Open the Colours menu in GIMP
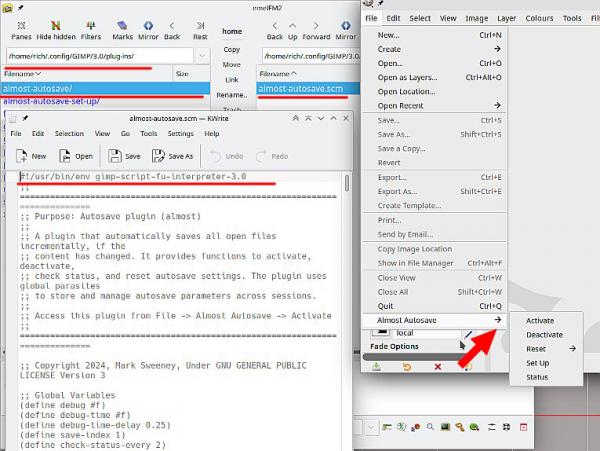This screenshot has height=451, width=600. coord(539,18)
